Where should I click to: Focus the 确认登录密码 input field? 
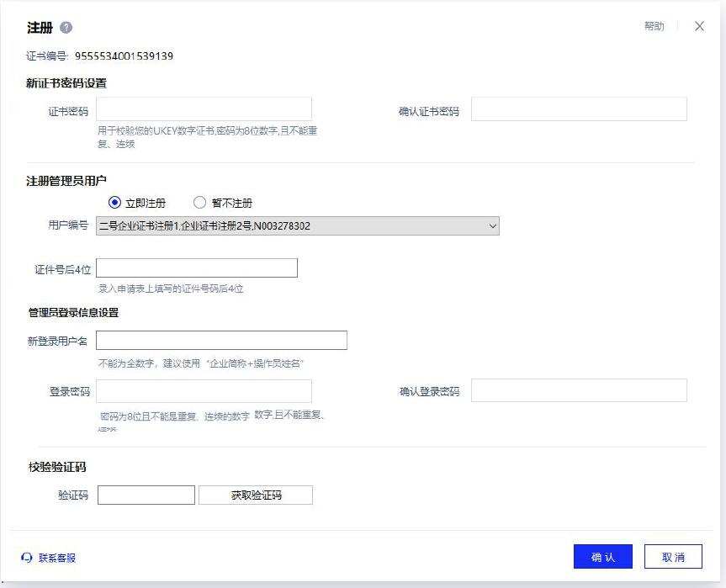tap(579, 390)
